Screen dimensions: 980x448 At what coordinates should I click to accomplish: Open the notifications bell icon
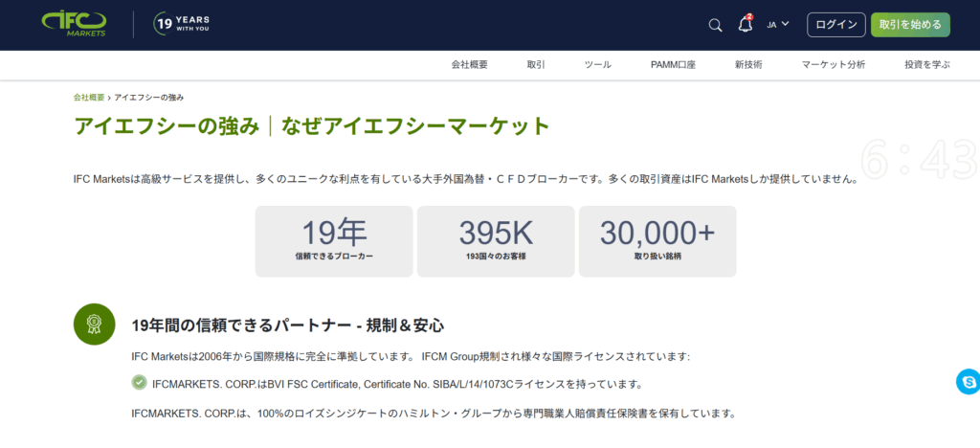point(745,24)
